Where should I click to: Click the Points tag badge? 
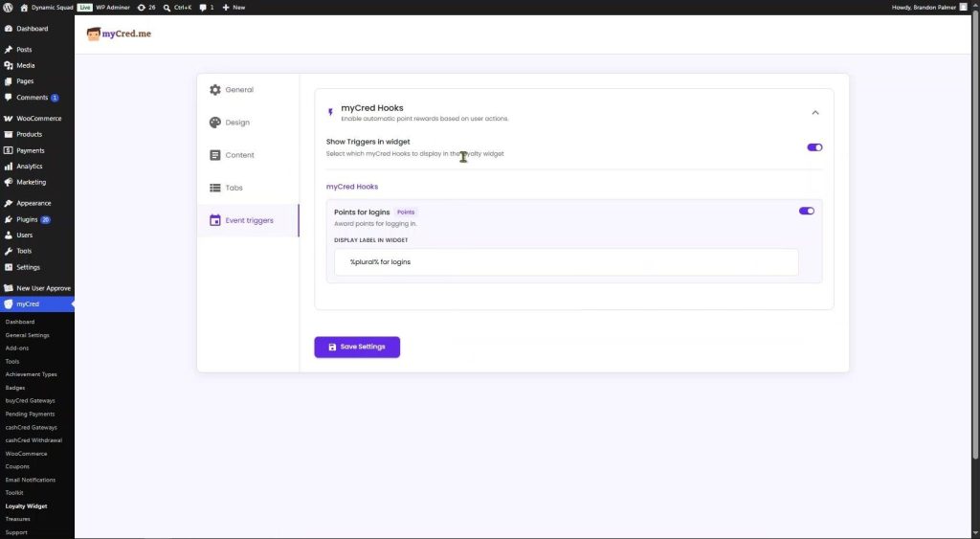[406, 212]
